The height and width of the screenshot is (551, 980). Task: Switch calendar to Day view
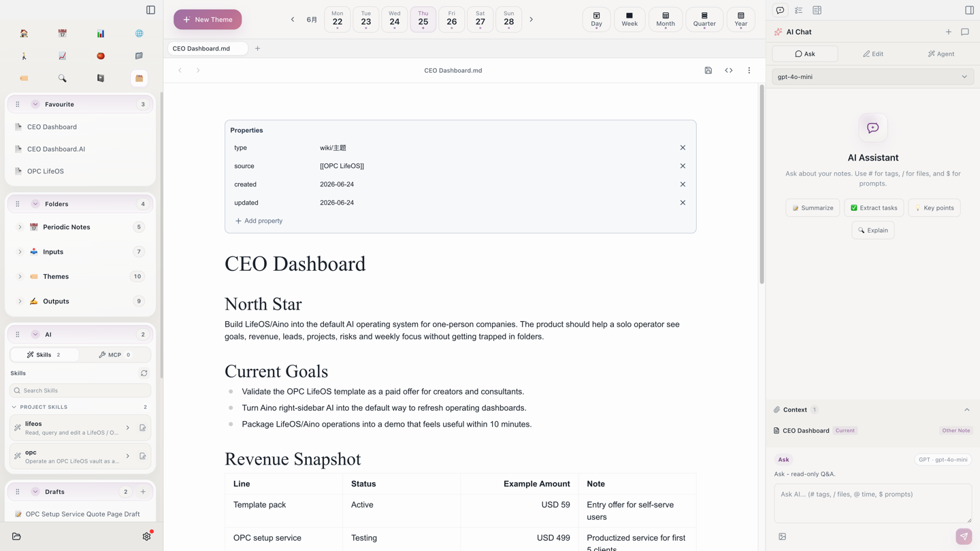596,20
